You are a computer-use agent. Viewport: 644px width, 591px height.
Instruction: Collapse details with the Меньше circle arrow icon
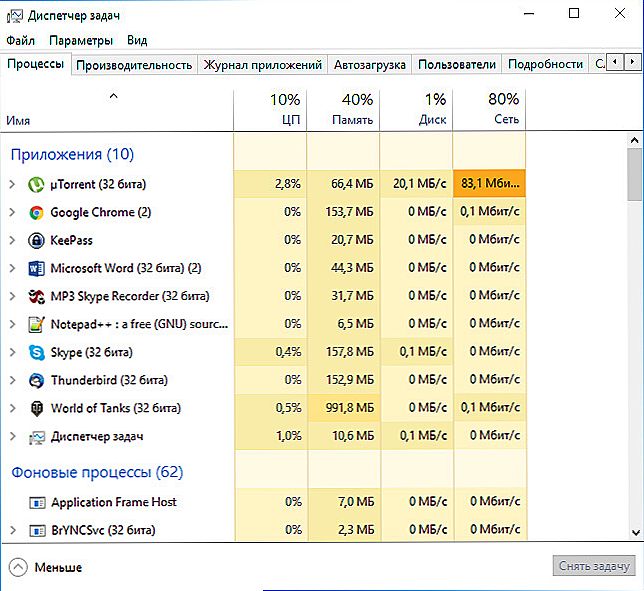tap(18, 567)
